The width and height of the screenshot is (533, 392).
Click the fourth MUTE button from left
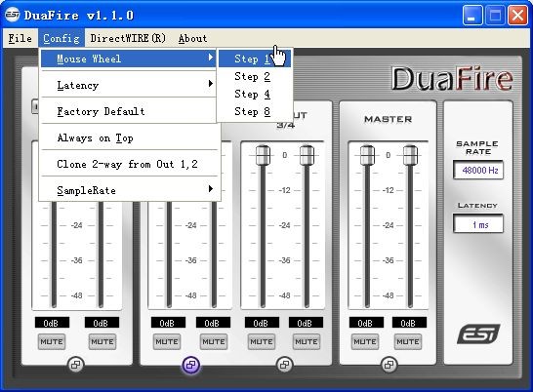[214, 341]
